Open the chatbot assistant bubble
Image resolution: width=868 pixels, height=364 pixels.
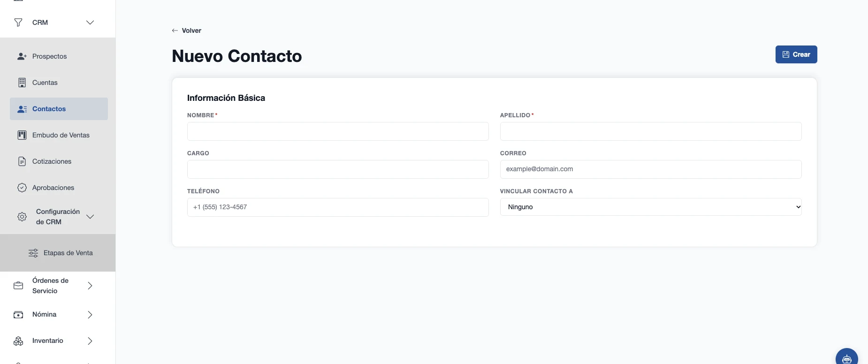pos(847,358)
